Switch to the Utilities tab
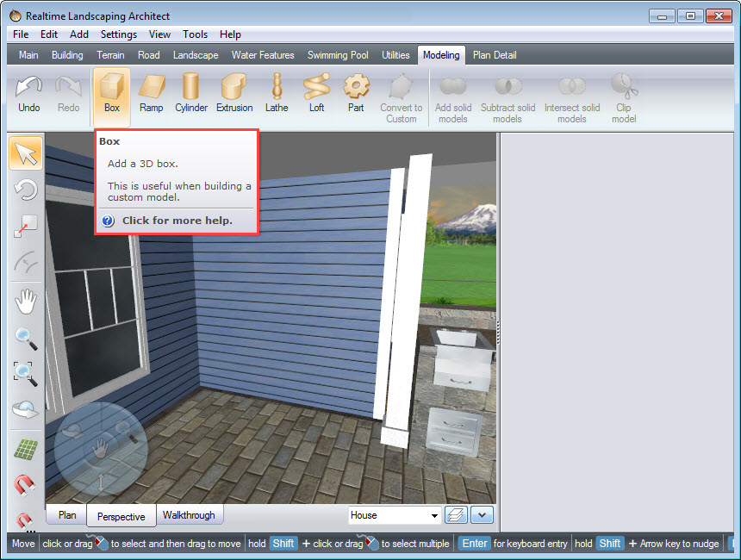This screenshot has height=560, width=741. (395, 55)
